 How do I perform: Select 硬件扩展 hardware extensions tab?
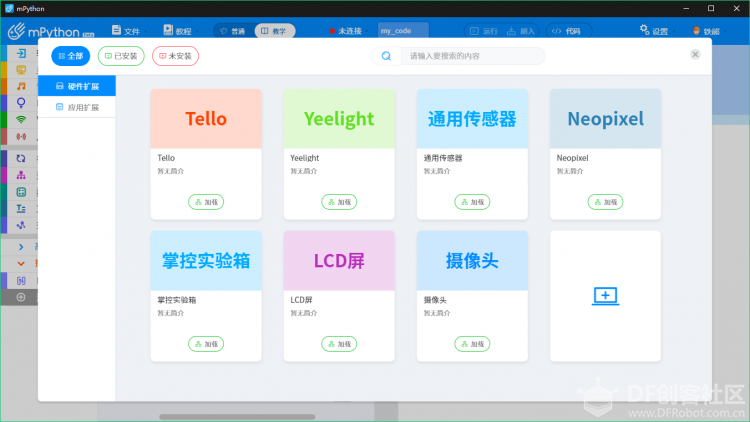tap(77, 86)
